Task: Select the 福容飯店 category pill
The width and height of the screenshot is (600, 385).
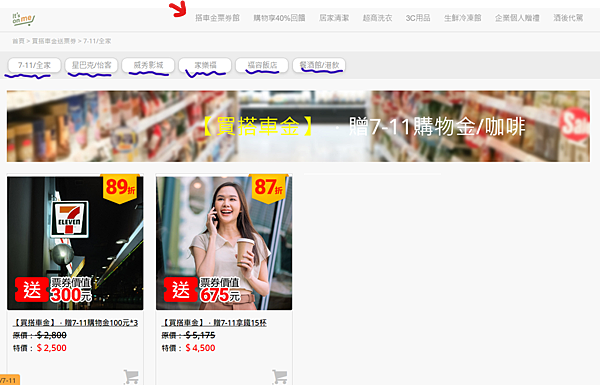Action: (x=262, y=65)
